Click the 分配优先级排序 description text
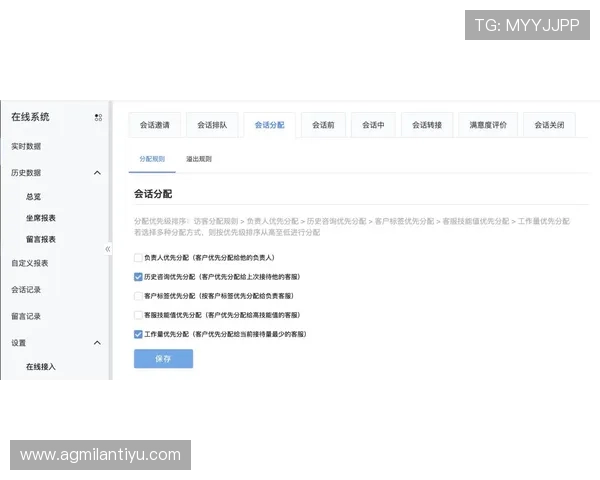This screenshot has width=600, height=480. pos(352,221)
